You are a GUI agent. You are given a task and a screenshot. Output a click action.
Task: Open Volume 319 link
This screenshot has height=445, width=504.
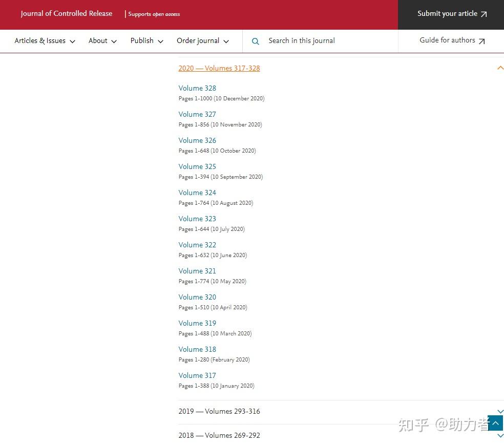pyautogui.click(x=197, y=323)
